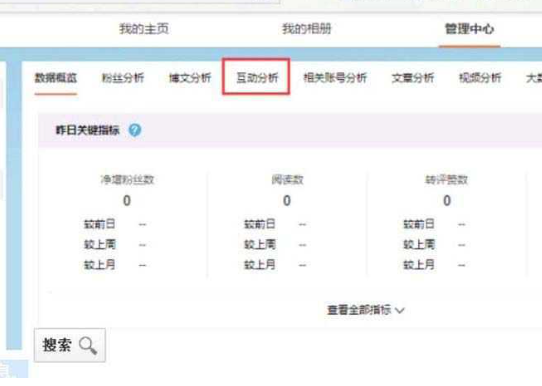The width and height of the screenshot is (542, 386).
Task: Click the 0 value under 转评赞数
Action: 447,200
